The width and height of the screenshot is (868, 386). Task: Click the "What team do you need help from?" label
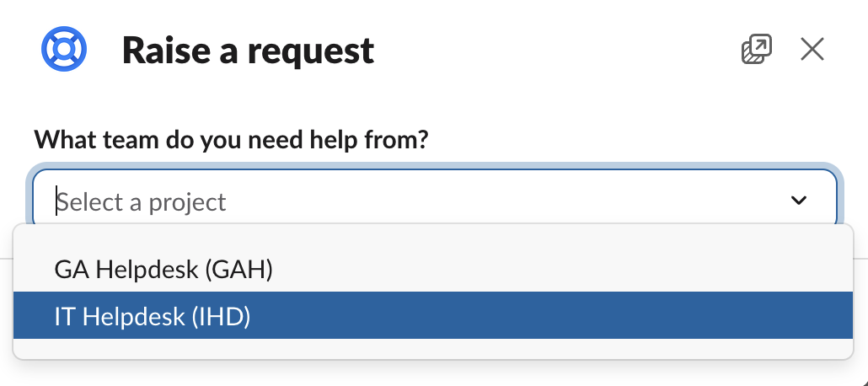tap(231, 138)
